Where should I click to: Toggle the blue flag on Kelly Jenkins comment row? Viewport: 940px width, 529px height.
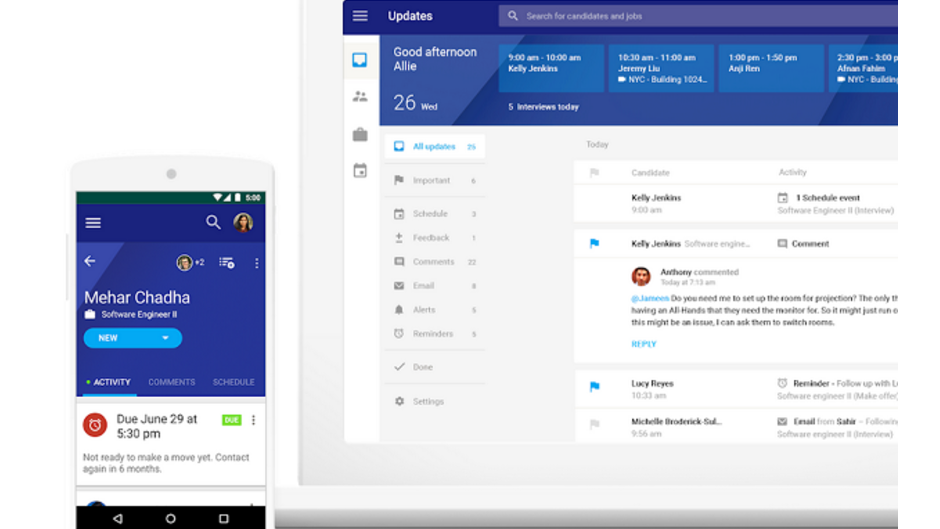(594, 244)
